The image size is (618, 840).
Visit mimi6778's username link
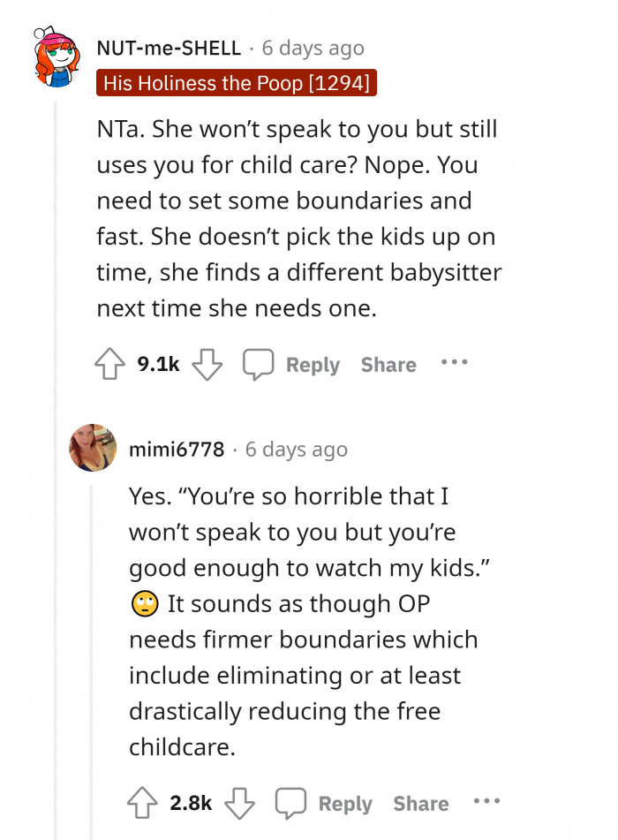point(177,450)
